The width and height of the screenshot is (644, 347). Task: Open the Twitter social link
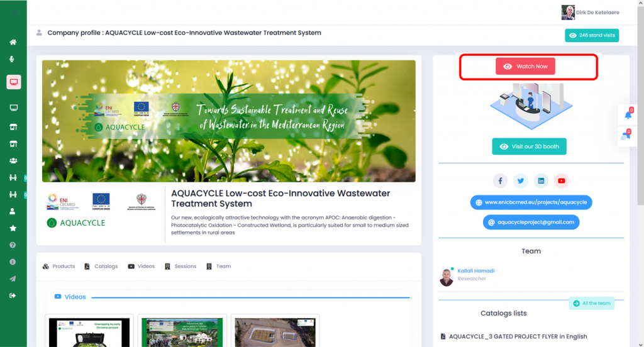[x=521, y=181]
